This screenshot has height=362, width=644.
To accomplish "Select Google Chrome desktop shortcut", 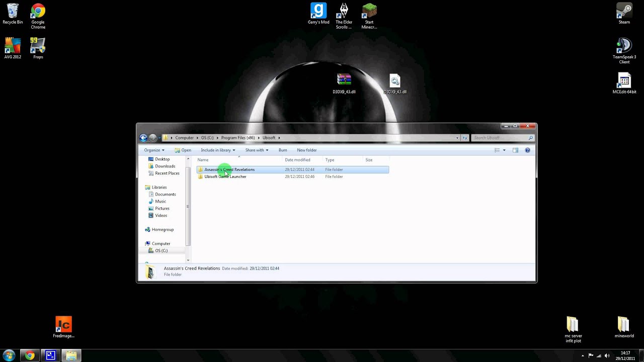I will tap(38, 17).
